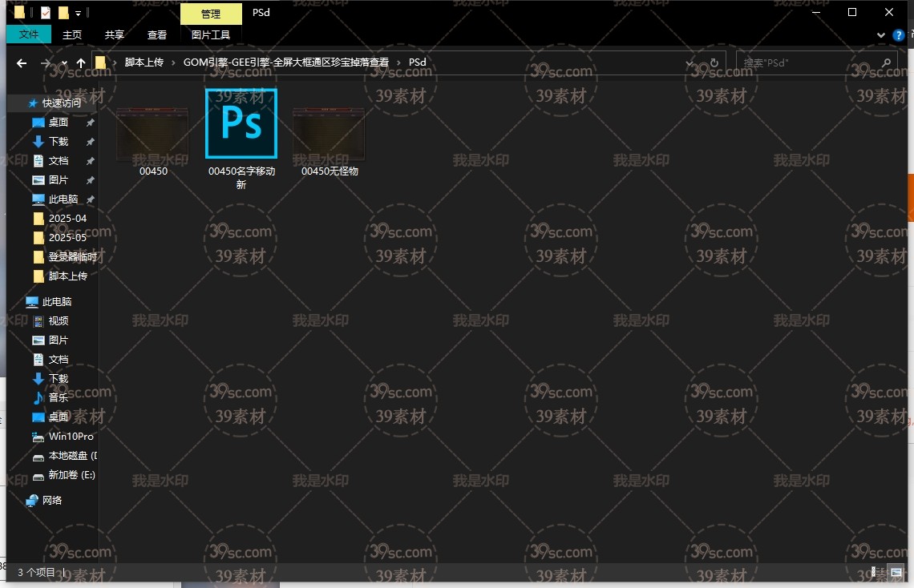
Task: Refresh the current folder
Action: [x=714, y=62]
